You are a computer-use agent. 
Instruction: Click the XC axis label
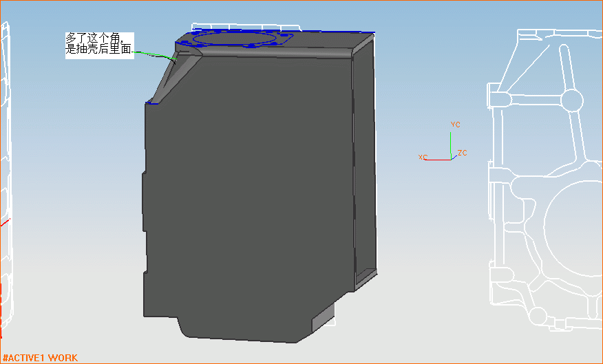click(423, 157)
